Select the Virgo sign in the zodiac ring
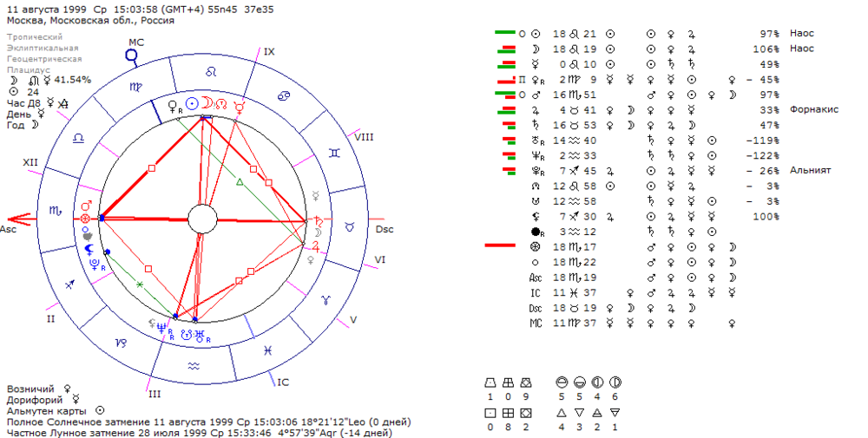Viewport: 868px width, 438px height. 135,87
